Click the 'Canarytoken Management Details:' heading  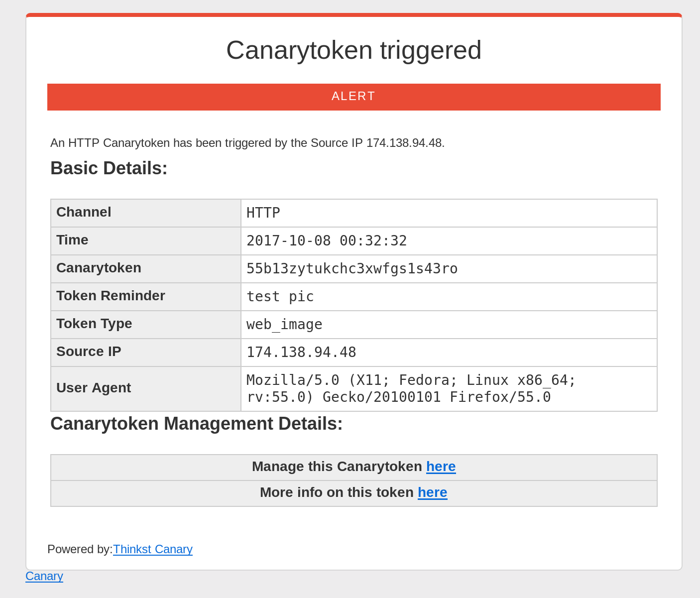(x=197, y=424)
